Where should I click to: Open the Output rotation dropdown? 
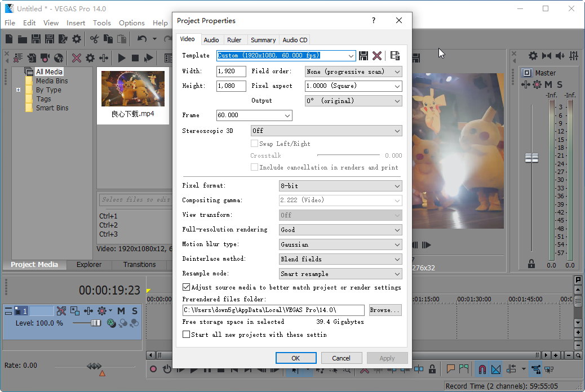pyautogui.click(x=397, y=101)
